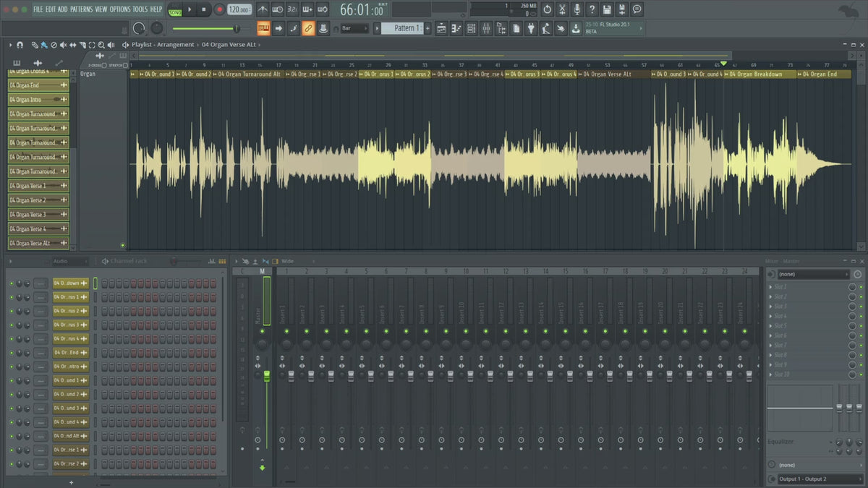Viewport: 868px width, 488px height.
Task: Open the Bar snap dropdown
Action: tap(354, 28)
